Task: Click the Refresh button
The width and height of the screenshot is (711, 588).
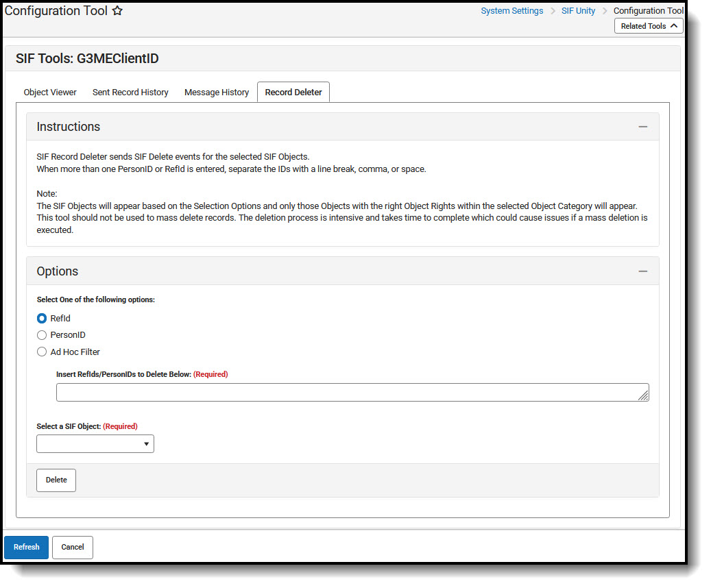Action: click(26, 547)
